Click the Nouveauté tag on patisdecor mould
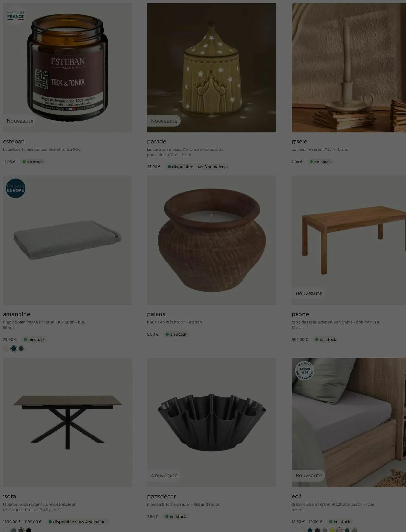 [164, 475]
